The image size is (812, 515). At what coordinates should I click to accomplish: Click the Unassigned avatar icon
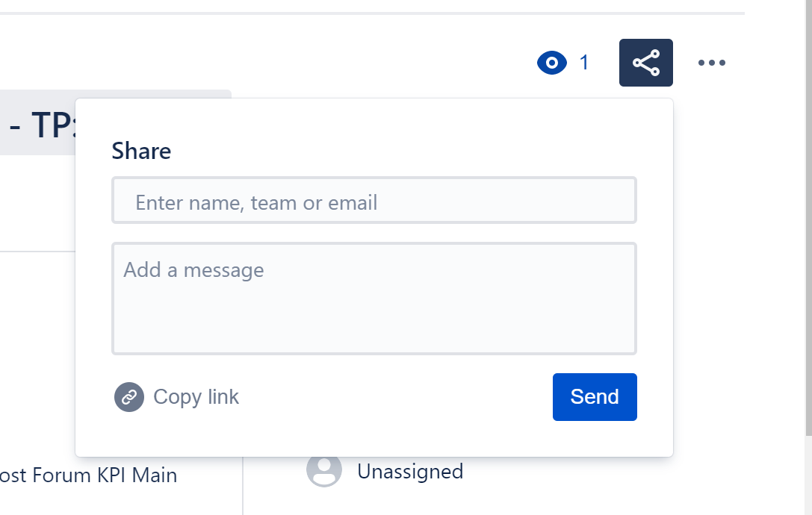click(x=323, y=470)
